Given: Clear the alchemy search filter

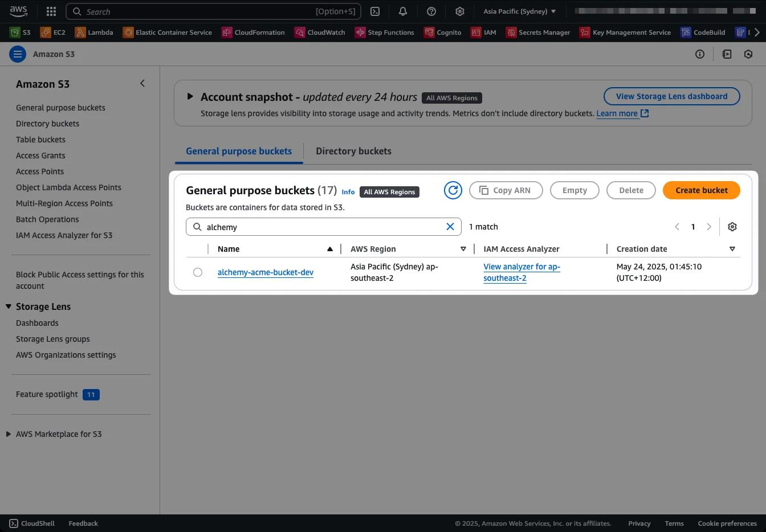Looking at the screenshot, I should click(x=450, y=227).
